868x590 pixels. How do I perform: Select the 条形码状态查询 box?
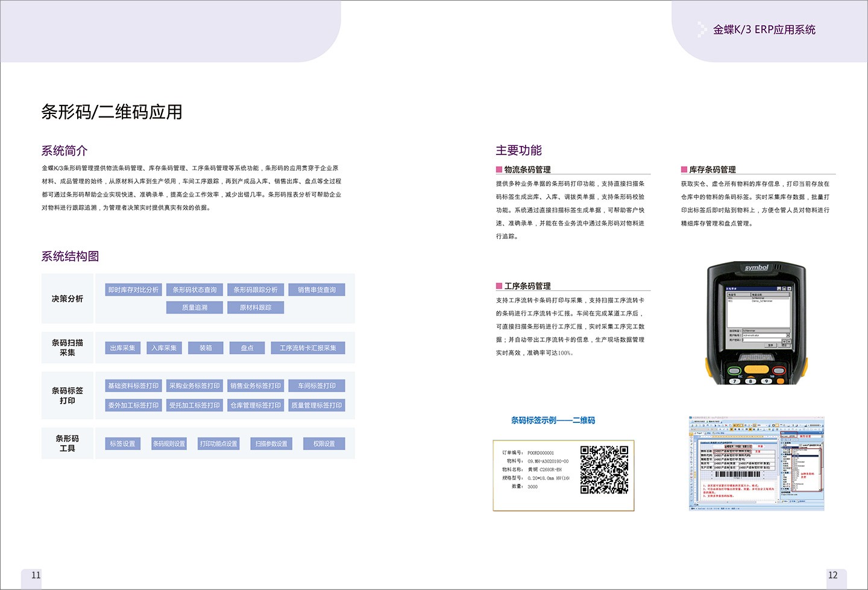point(194,290)
